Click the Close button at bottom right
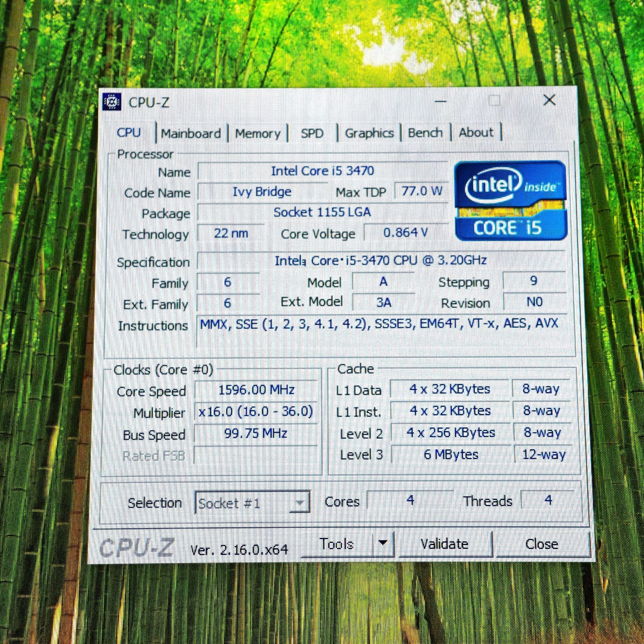 click(541, 544)
